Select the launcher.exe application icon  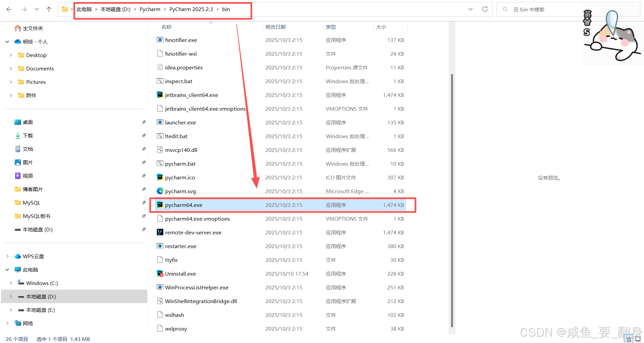[160, 122]
